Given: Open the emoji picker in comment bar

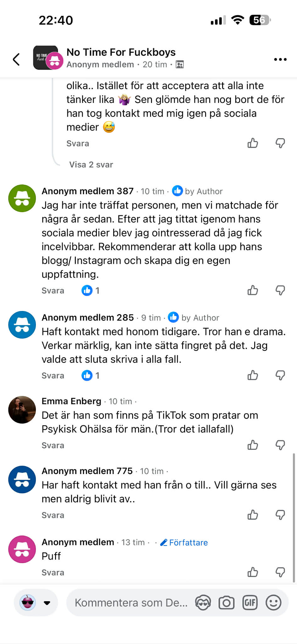Looking at the screenshot, I should pos(273,603).
